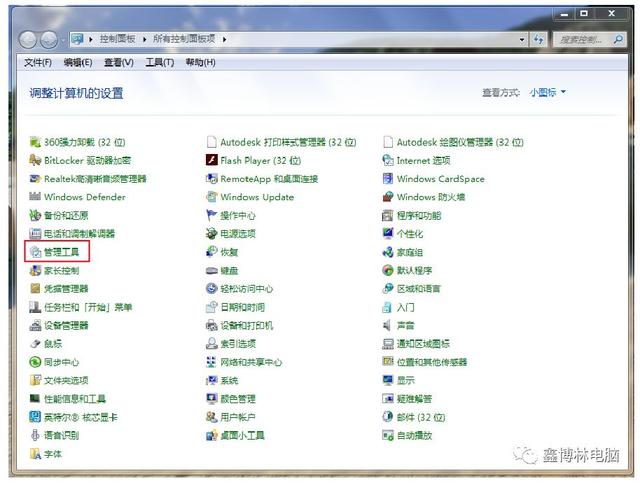This screenshot has width=640, height=483.
Task: Open the 自动播放 icon
Action: 388,435
